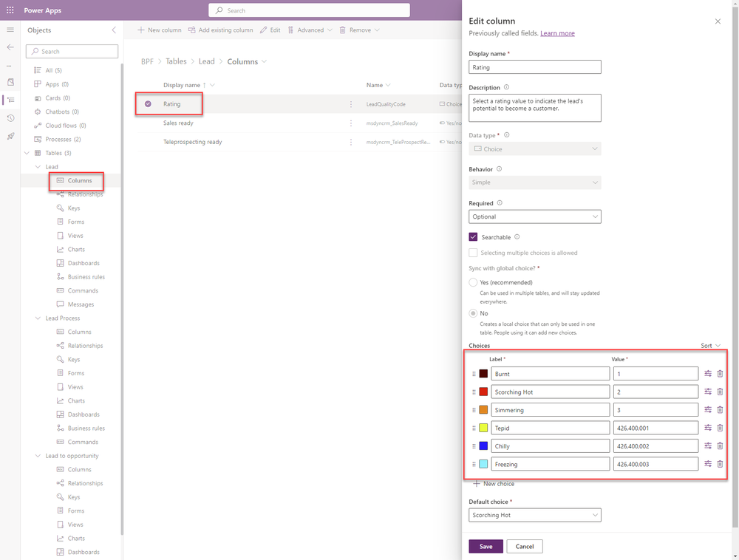Select the history icon in the left rail
This screenshot has height=560, width=739.
tap(10, 118)
